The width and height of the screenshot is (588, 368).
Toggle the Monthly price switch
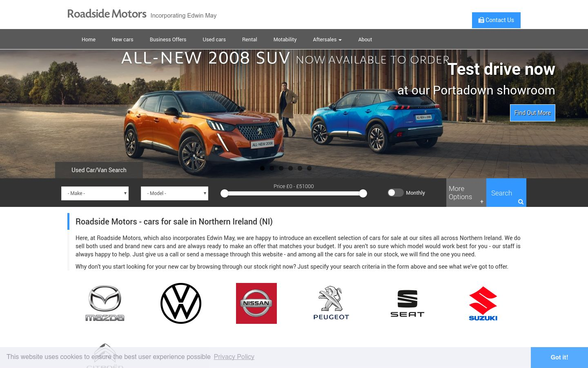coord(395,193)
